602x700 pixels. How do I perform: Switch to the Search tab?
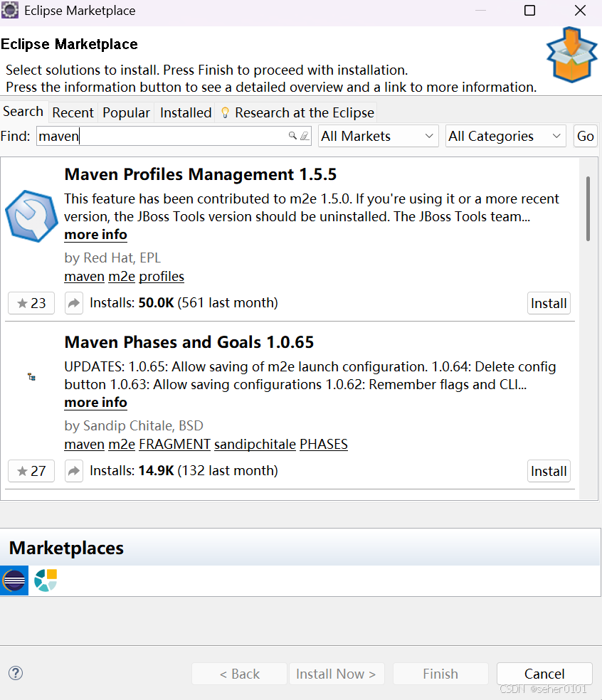pyautogui.click(x=23, y=111)
